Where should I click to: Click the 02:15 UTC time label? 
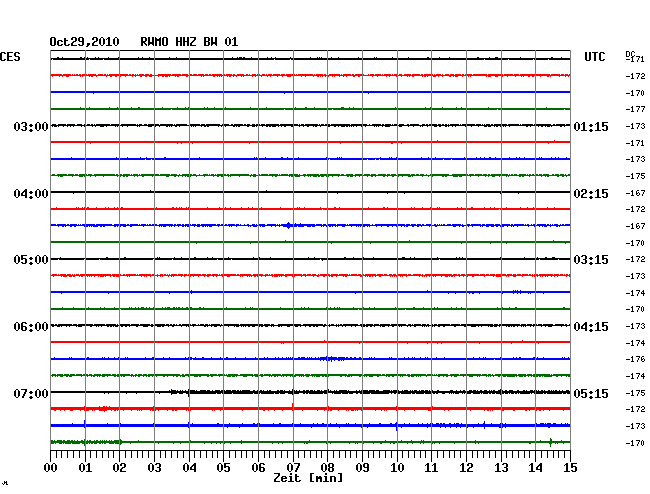tap(591, 194)
